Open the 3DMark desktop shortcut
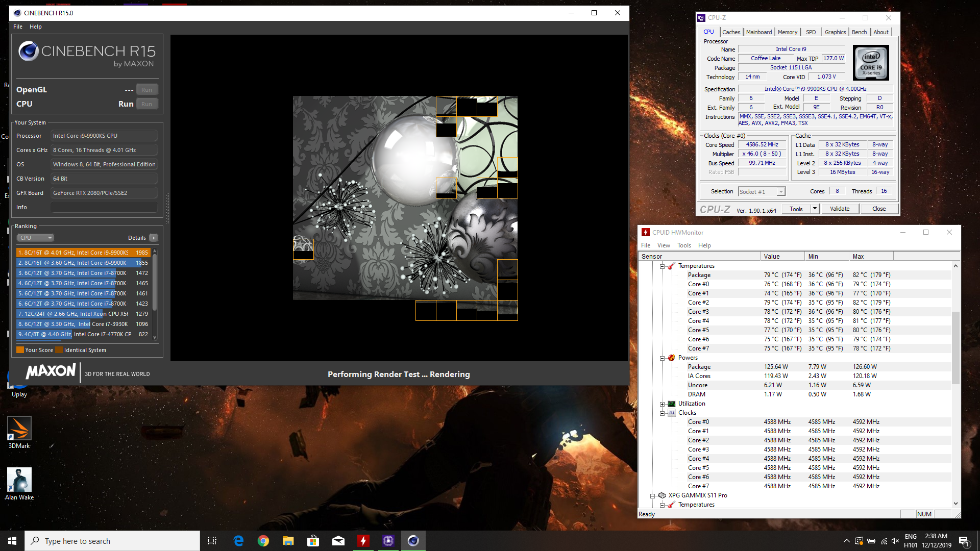This screenshot has width=980, height=551. 19,429
